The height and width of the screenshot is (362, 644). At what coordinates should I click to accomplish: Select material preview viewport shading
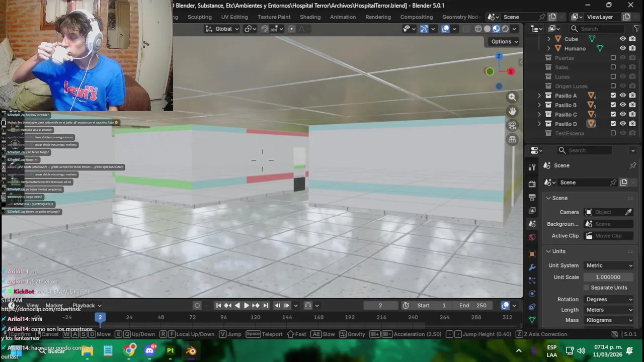point(496,29)
